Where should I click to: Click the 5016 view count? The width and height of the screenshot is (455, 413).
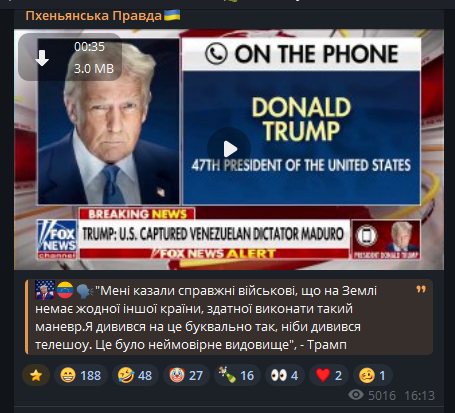[x=382, y=396]
